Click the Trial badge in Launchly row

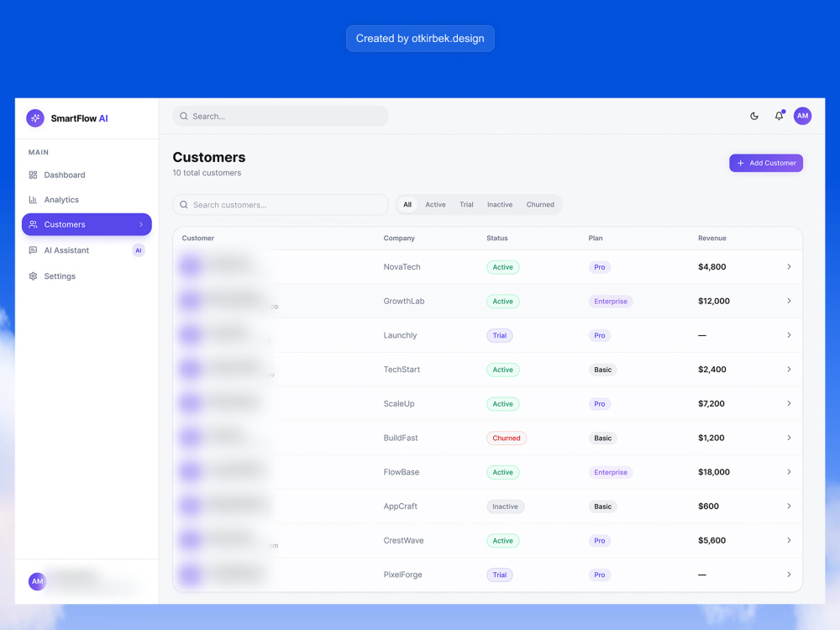pyautogui.click(x=499, y=336)
